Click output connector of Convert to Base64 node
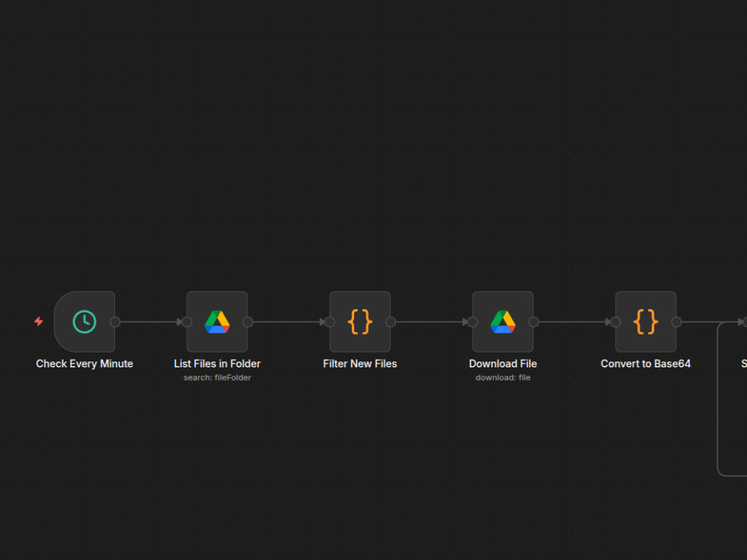Screen dimensions: 747x560 [x=677, y=322]
